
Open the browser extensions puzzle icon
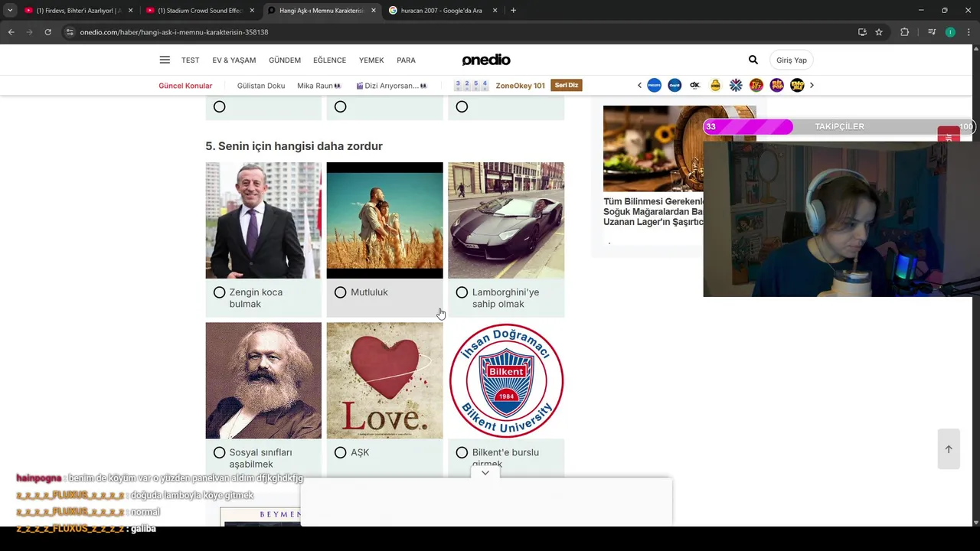[x=904, y=32]
